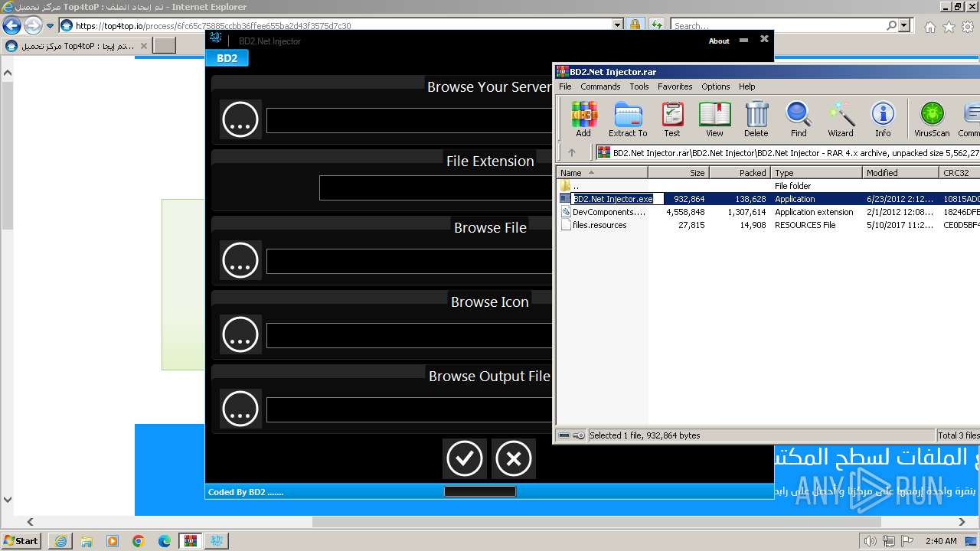The image size is (980, 551).
Task: Click Browse Output File ellipsis button
Action: 240,409
